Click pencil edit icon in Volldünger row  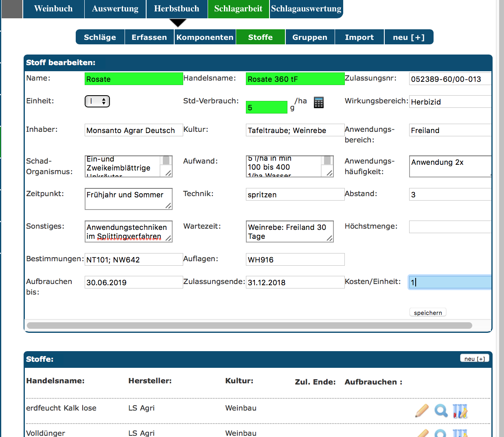coord(422,433)
